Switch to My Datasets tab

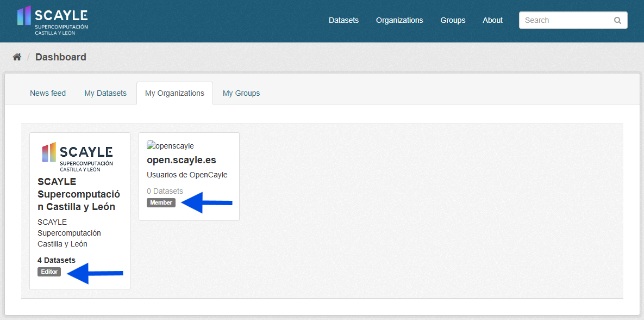[105, 94]
